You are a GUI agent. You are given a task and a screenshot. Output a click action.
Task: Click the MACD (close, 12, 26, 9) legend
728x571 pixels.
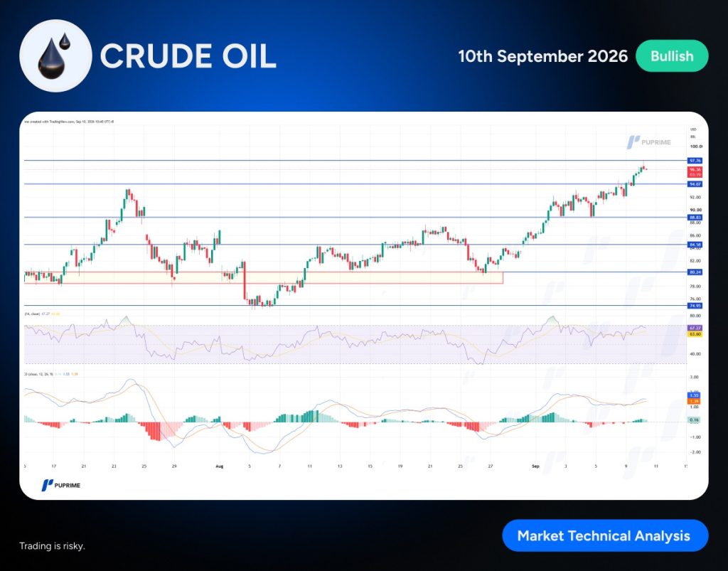coord(51,374)
